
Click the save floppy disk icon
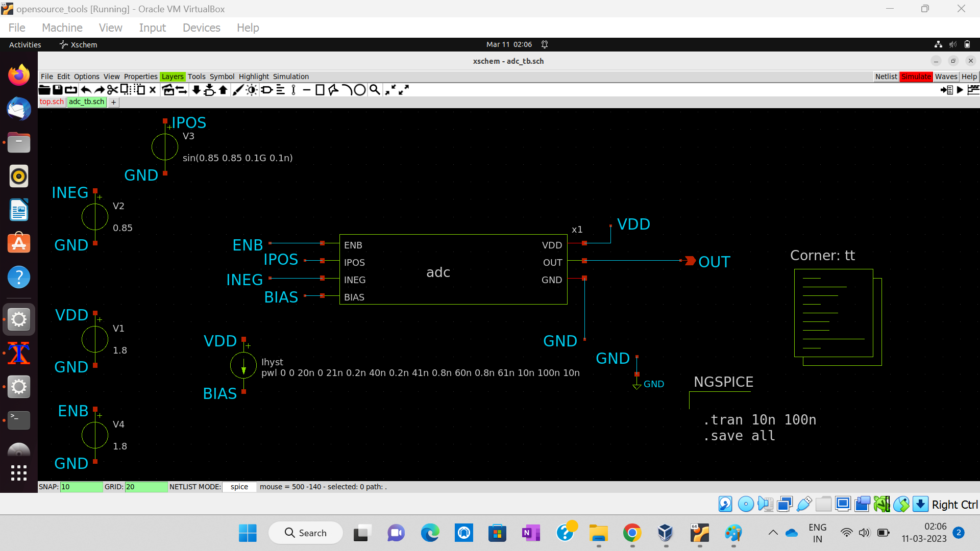tap(58, 90)
